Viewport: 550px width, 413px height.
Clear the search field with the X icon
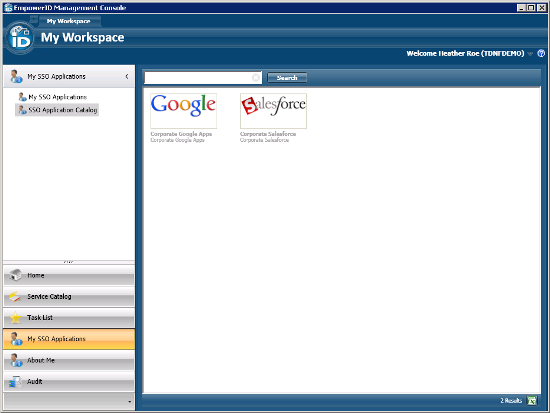(x=256, y=78)
